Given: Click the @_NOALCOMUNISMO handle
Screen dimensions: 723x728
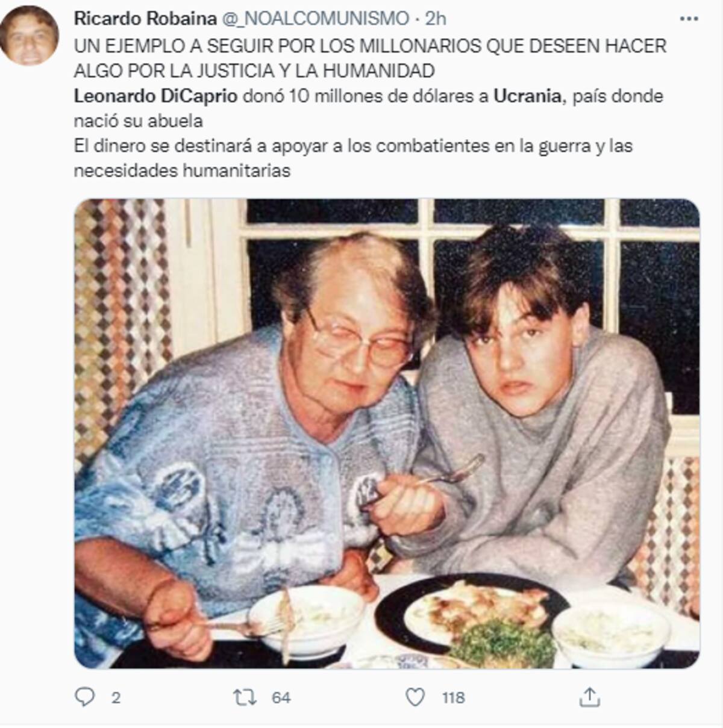Looking at the screenshot, I should 316,19.
